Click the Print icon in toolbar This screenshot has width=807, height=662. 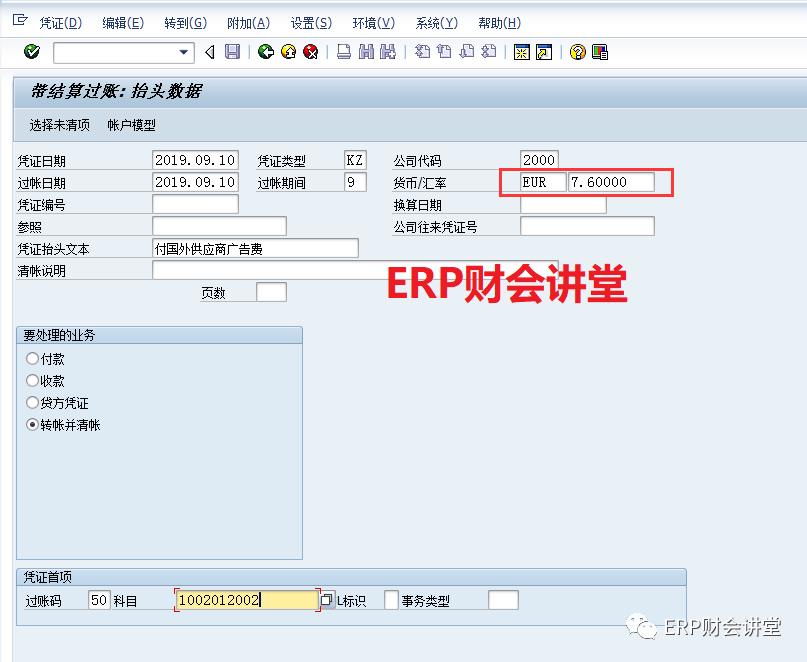click(x=344, y=52)
